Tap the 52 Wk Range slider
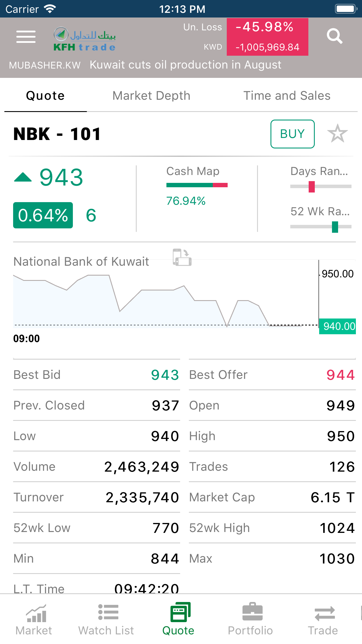362x644 pixels. pyautogui.click(x=321, y=227)
